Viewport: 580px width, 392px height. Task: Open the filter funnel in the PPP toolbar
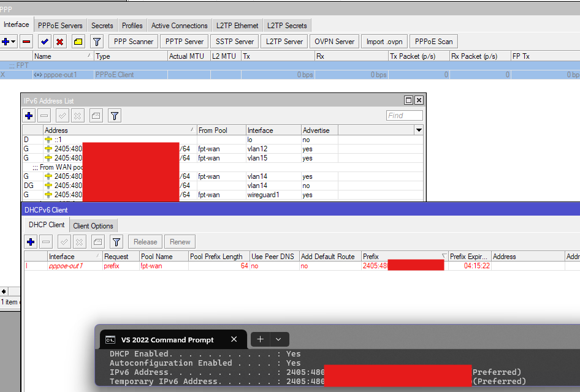pos(96,41)
